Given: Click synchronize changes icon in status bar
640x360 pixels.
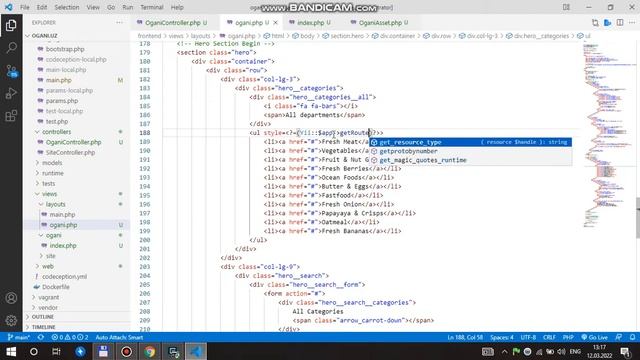Looking at the screenshot, I should (x=41, y=338).
